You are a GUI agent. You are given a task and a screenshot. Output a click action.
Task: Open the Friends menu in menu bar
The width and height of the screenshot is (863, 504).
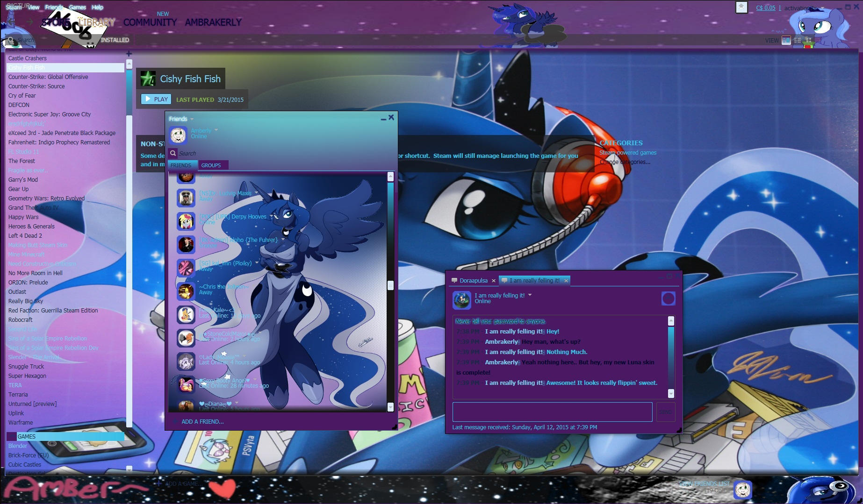(54, 7)
